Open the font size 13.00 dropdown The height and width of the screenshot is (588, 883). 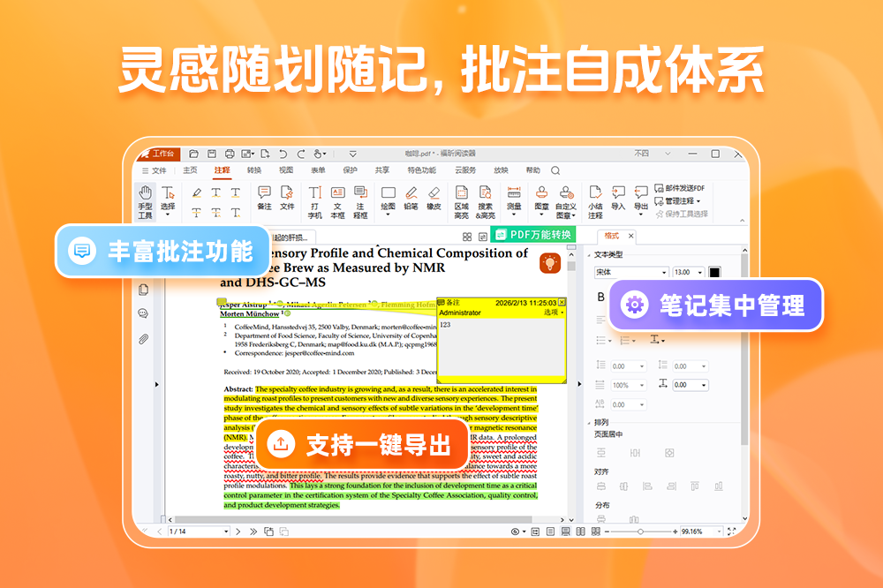pos(688,273)
